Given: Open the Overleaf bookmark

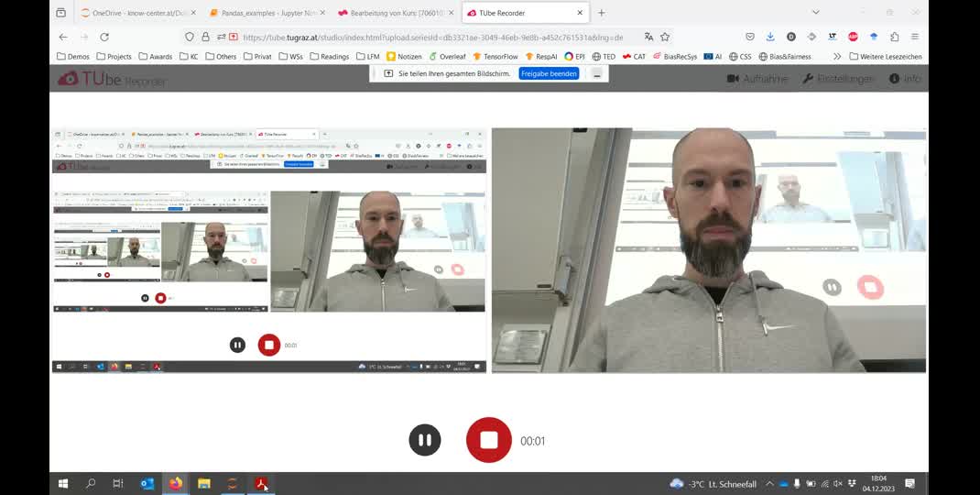Looking at the screenshot, I should click(x=447, y=56).
